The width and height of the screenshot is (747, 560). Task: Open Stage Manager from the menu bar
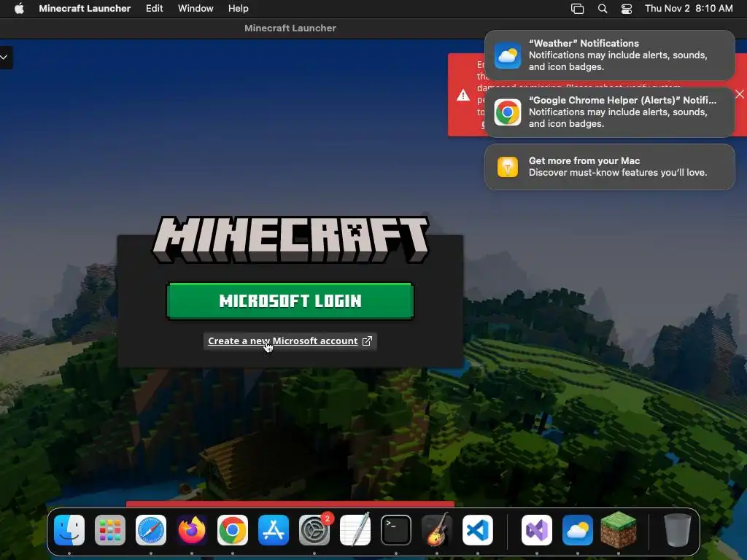click(578, 9)
